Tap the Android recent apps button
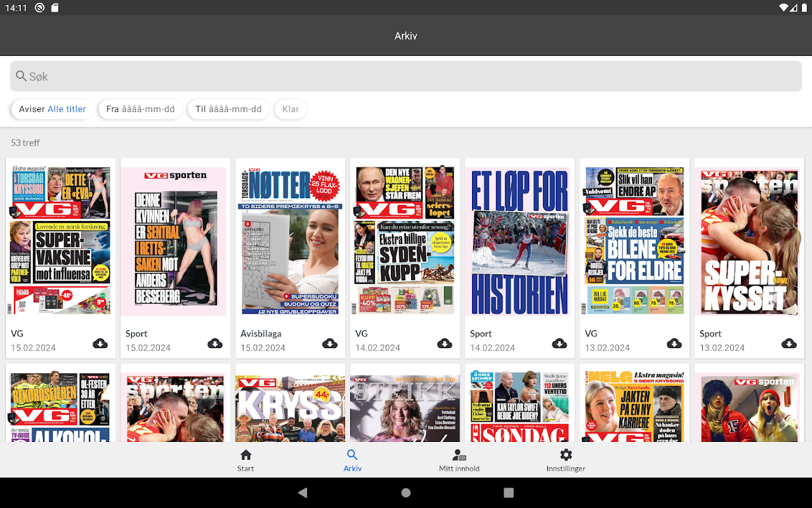The image size is (812, 508). point(509,493)
